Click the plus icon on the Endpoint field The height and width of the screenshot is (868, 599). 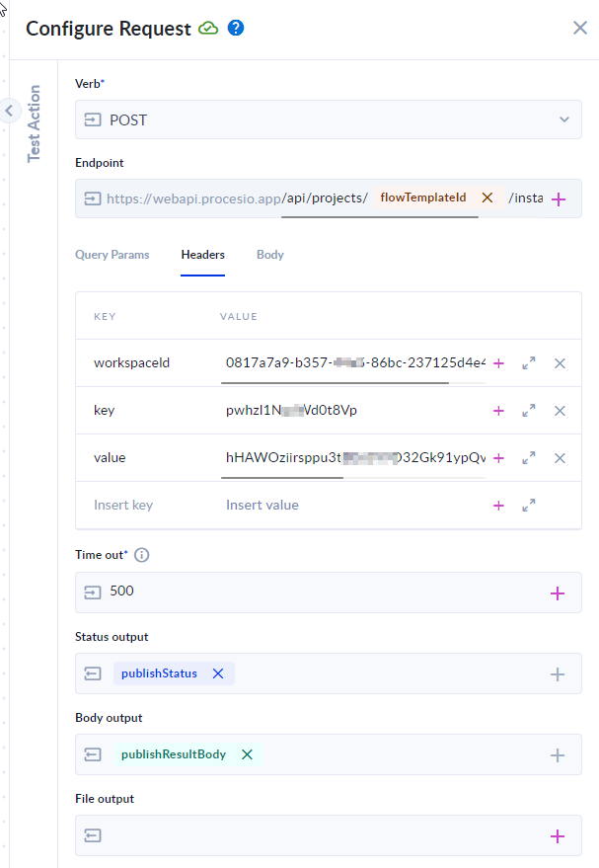coord(560,198)
